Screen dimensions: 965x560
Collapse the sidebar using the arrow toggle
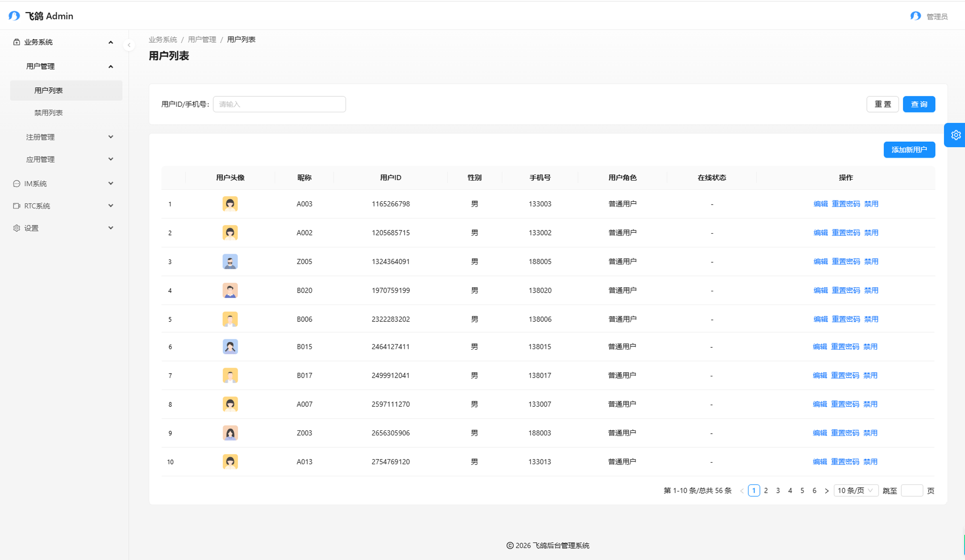(x=130, y=45)
